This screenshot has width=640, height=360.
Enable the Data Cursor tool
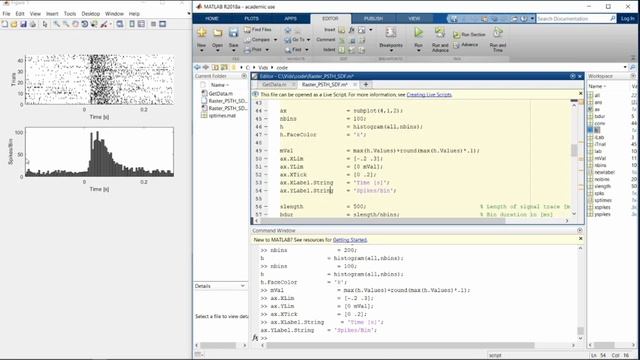(x=94, y=24)
